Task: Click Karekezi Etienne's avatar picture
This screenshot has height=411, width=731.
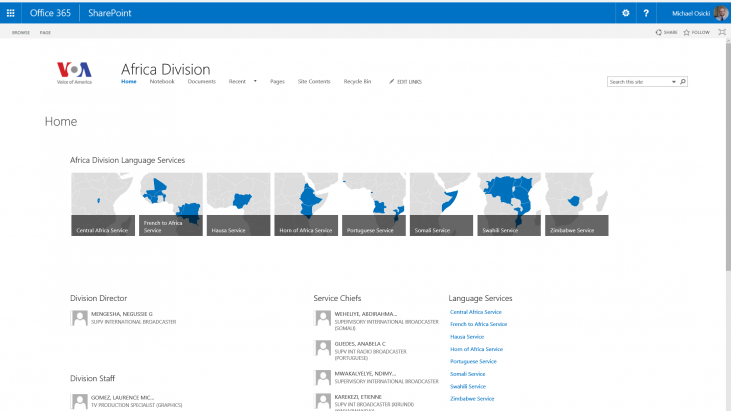Action: click(323, 401)
